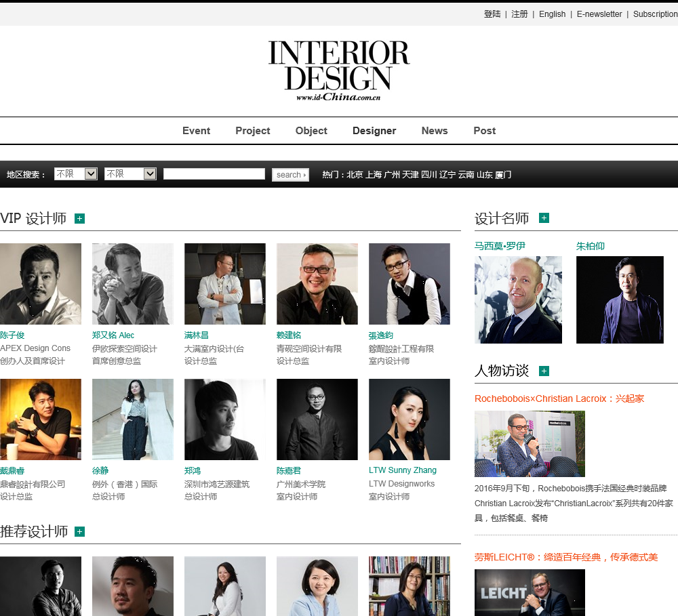Image resolution: width=678 pixels, height=616 pixels.
Task: Open designer 陈子俊's photo
Action: pyautogui.click(x=41, y=284)
